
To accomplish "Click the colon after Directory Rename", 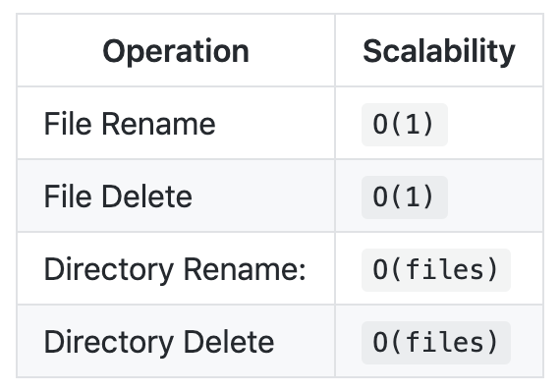I will click(303, 271).
